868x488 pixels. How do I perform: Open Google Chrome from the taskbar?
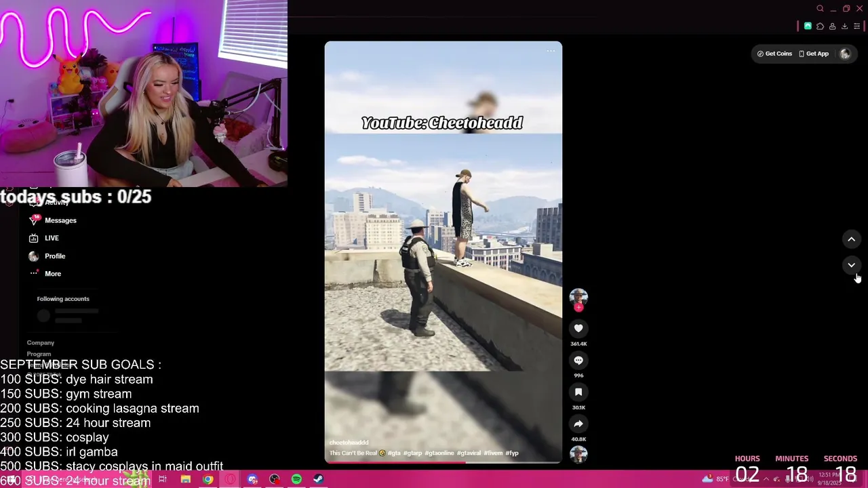pos(208,480)
